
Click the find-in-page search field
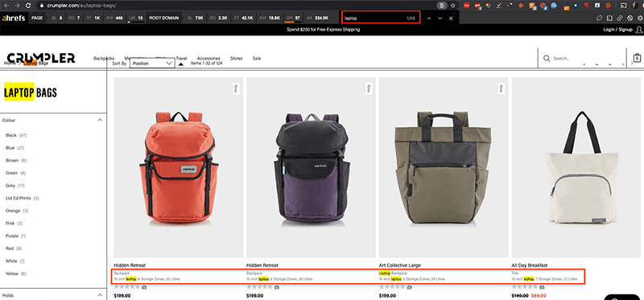pos(380,18)
